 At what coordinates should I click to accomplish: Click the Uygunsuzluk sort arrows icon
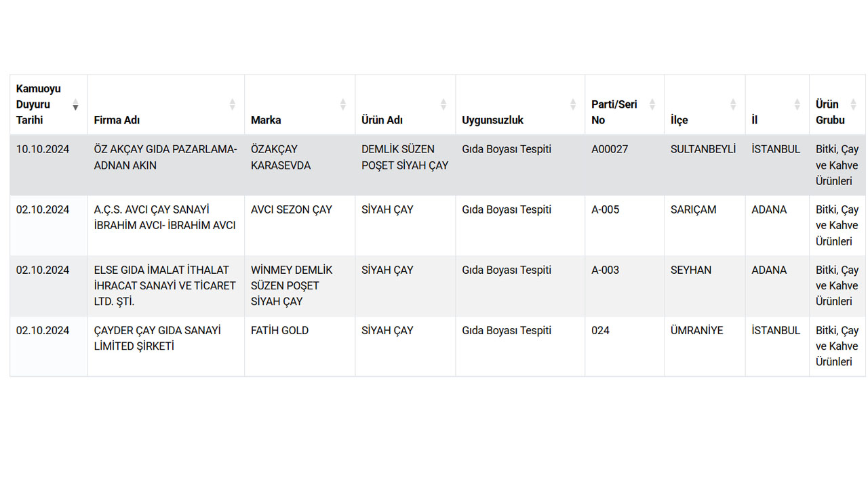coord(572,104)
